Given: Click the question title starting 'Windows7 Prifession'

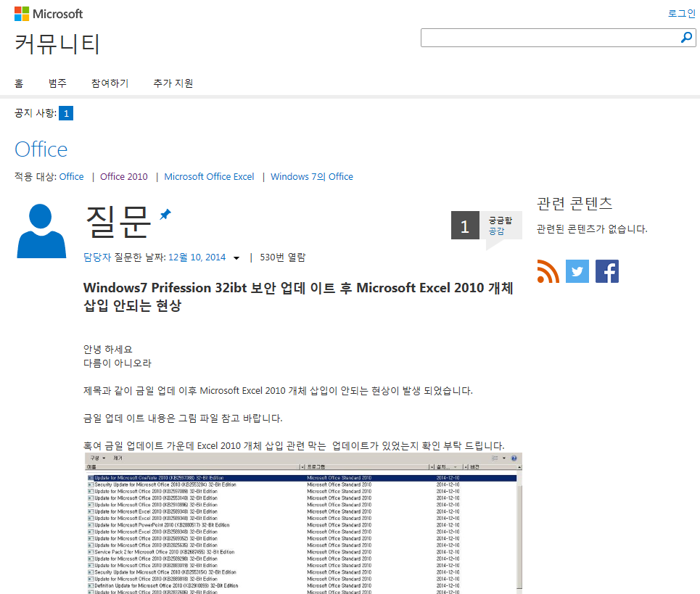Looking at the screenshot, I should point(298,297).
